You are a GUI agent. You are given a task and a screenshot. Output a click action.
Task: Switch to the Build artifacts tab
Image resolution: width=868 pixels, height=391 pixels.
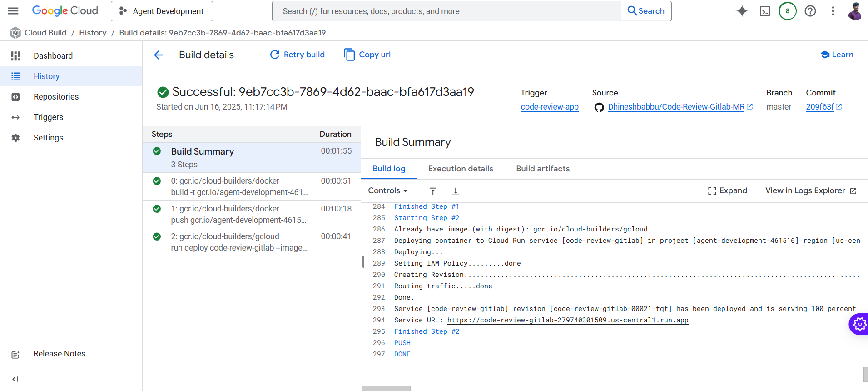click(x=543, y=169)
